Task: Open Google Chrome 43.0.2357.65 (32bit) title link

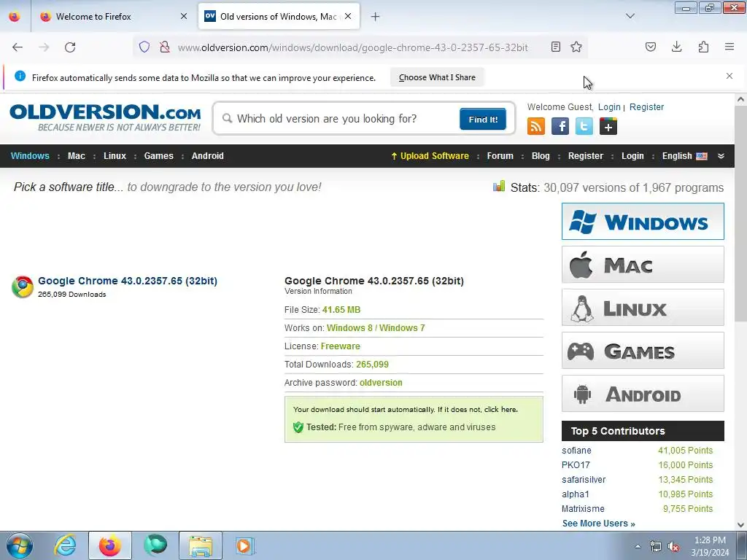Action: click(128, 281)
